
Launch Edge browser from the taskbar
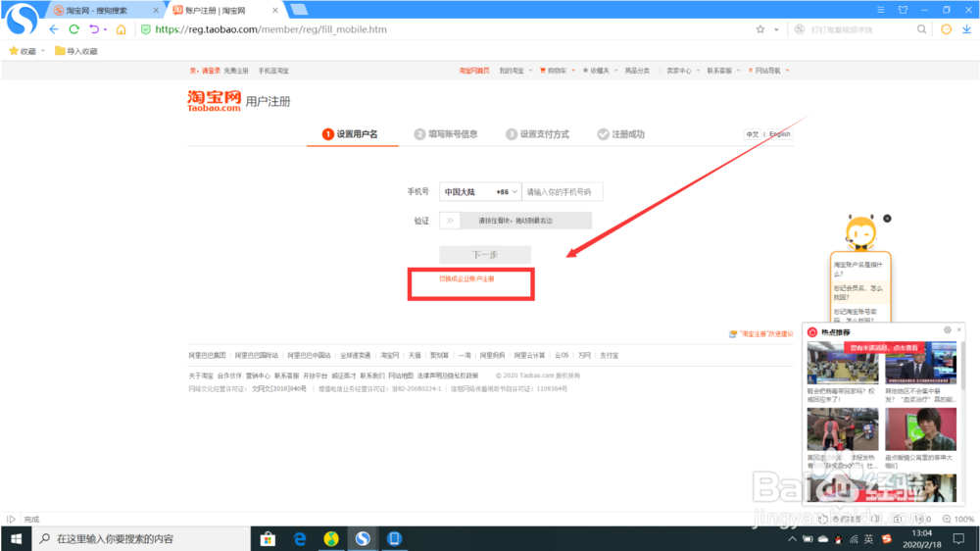click(x=300, y=538)
